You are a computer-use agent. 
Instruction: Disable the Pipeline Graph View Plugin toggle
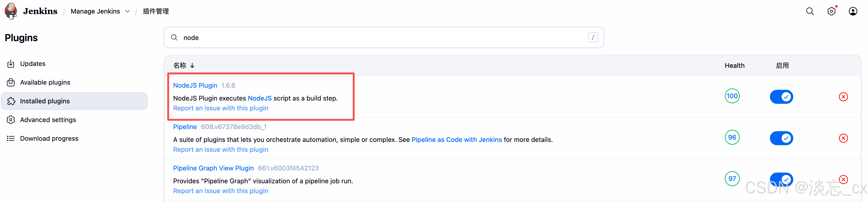(781, 179)
